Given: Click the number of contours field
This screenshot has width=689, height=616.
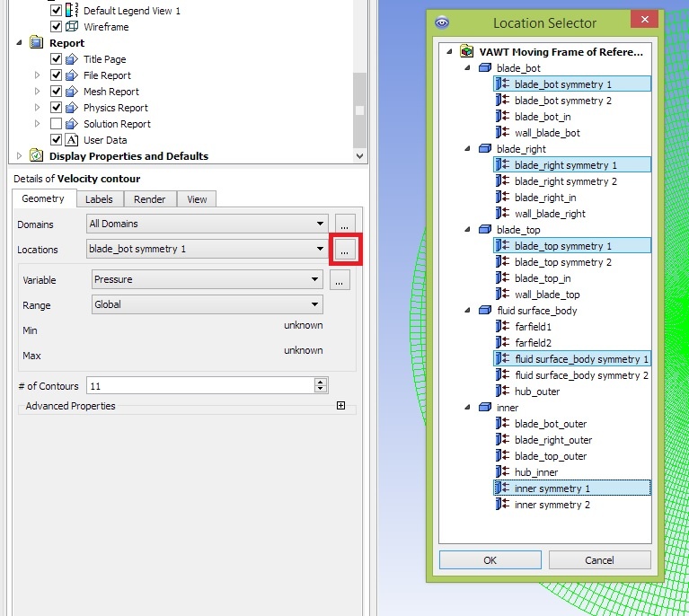Looking at the screenshot, I should [201, 386].
